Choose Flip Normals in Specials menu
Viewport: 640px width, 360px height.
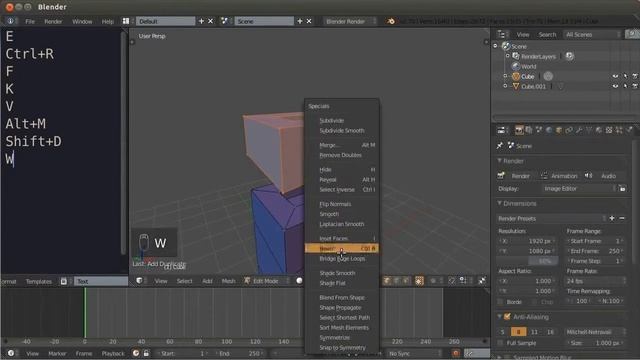pos(342,204)
